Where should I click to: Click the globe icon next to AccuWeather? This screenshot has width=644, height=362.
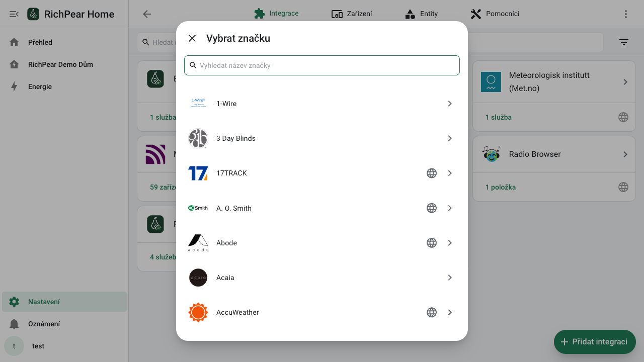coord(432,312)
